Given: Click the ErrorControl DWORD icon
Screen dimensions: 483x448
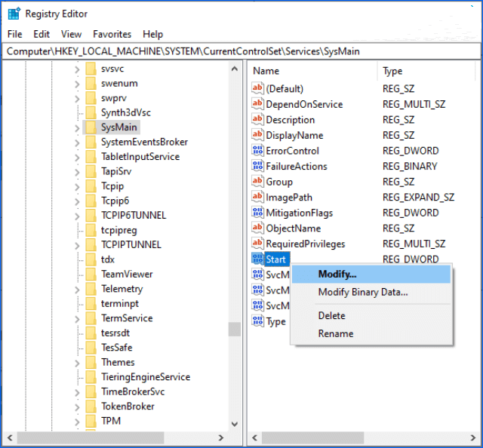Looking at the screenshot, I should tap(257, 151).
